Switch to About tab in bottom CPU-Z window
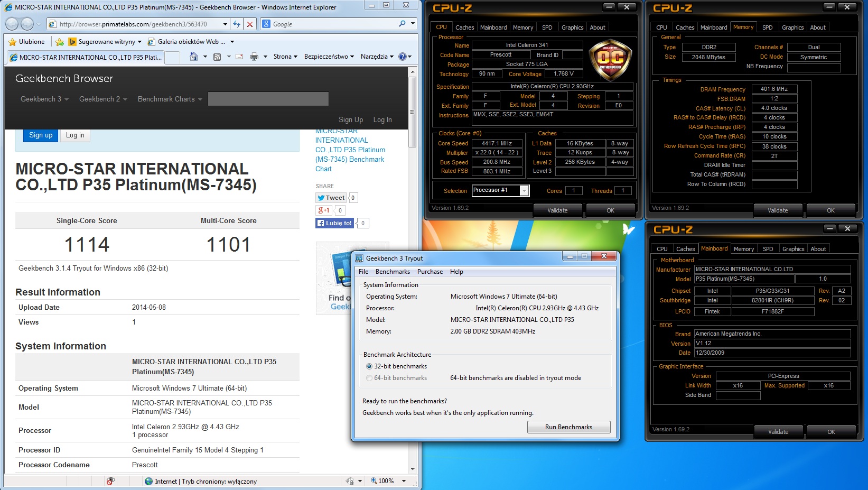This screenshot has height=490, width=868. tap(818, 249)
